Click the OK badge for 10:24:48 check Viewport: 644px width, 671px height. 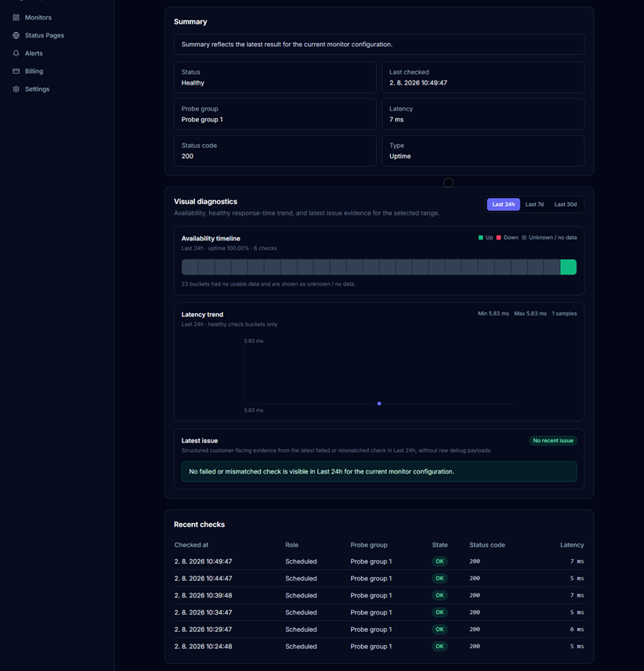pos(440,647)
